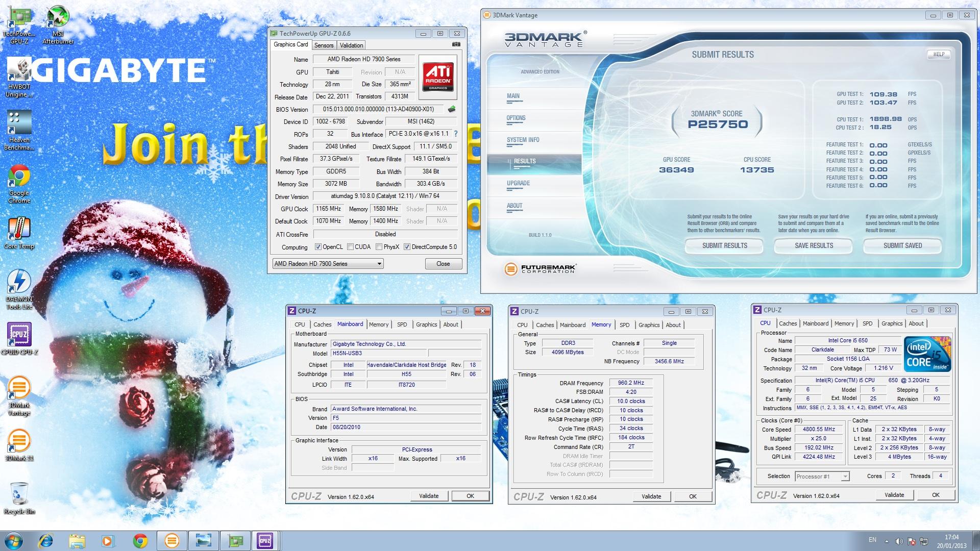Open System Info in 3DMark Vantage
Screen dimensions: 980x551
pyautogui.click(x=523, y=140)
